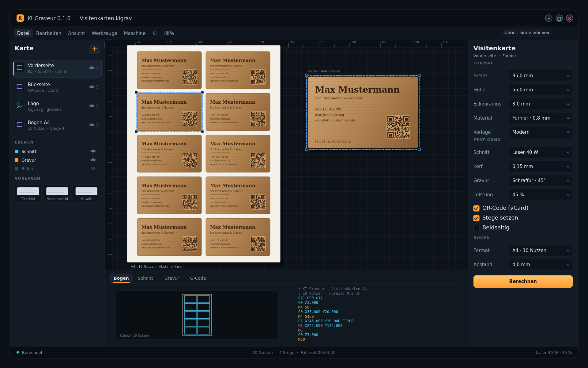Screen dimensions: 588x368
Task: Click the Gravur layer orange color swatch
Action: [x=17, y=160]
